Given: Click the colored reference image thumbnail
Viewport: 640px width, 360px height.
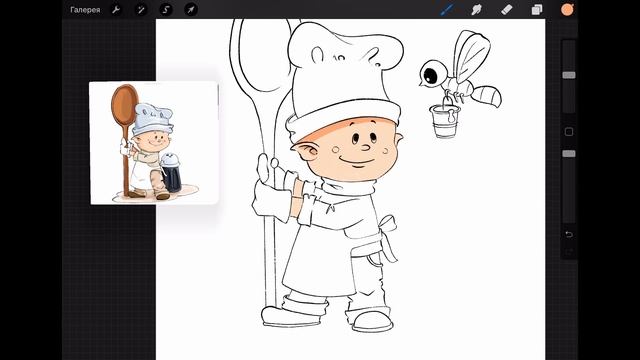Looking at the screenshot, I should 154,143.
